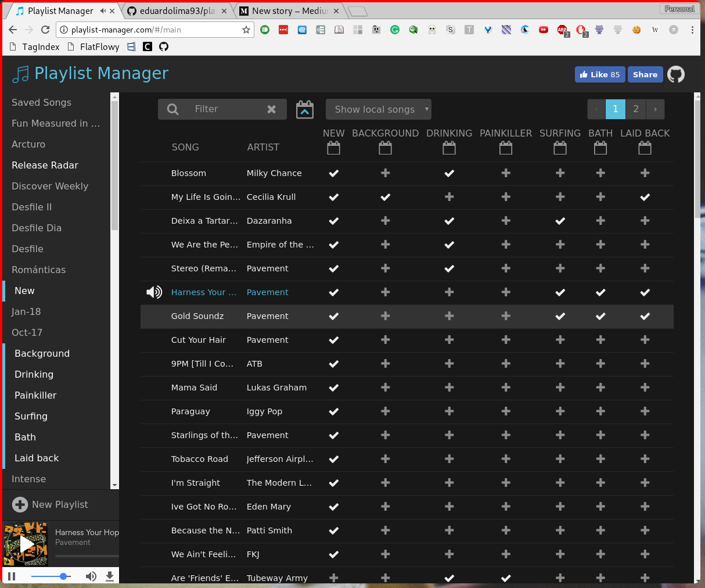Click the Share button
The width and height of the screenshot is (705, 588).
pos(645,74)
